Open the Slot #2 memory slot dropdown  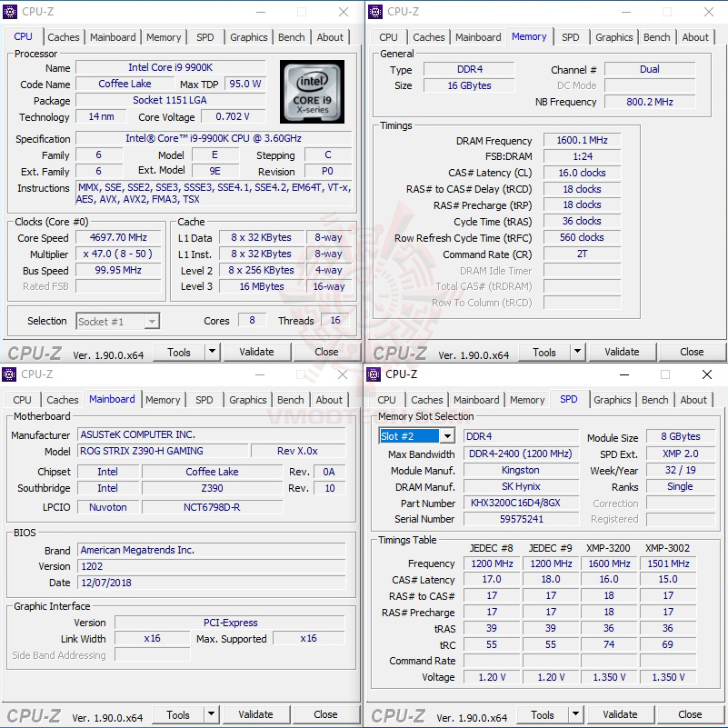coord(416,436)
